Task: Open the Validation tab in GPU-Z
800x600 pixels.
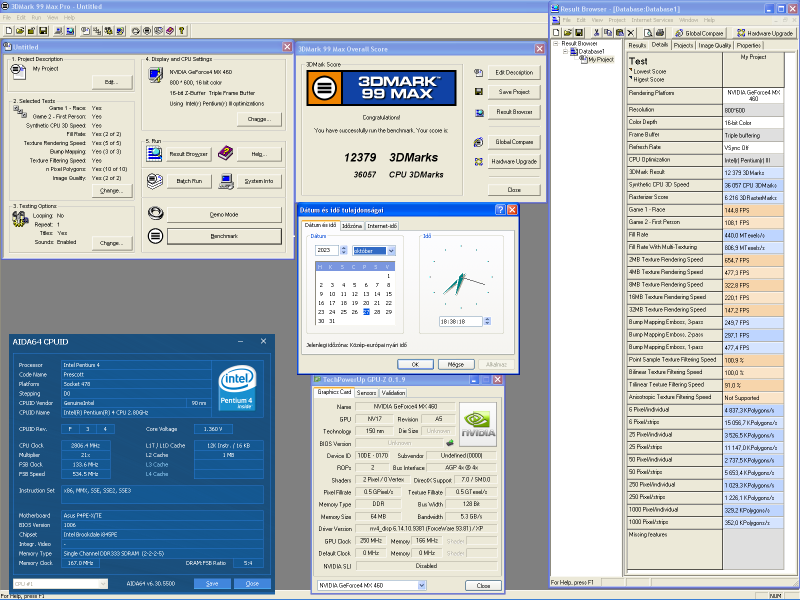Action: [x=393, y=393]
